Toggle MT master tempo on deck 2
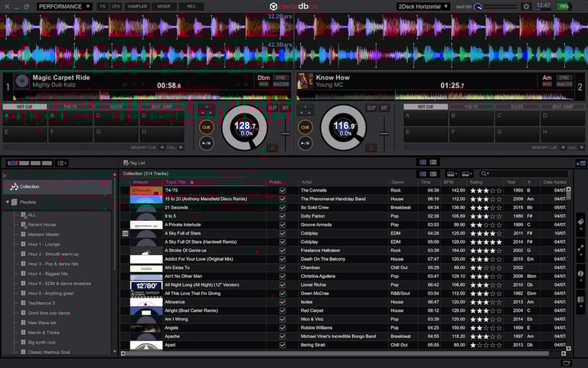This screenshot has height=368, width=588. tap(384, 108)
